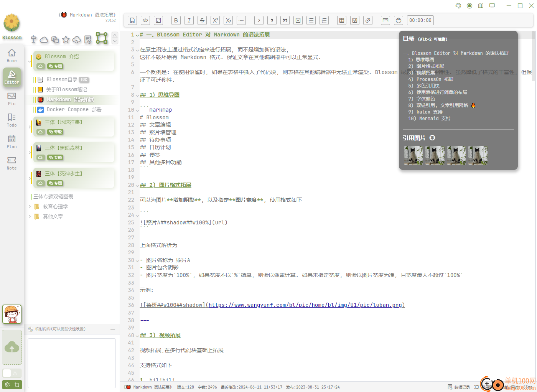Open the Pic section

[12, 99]
